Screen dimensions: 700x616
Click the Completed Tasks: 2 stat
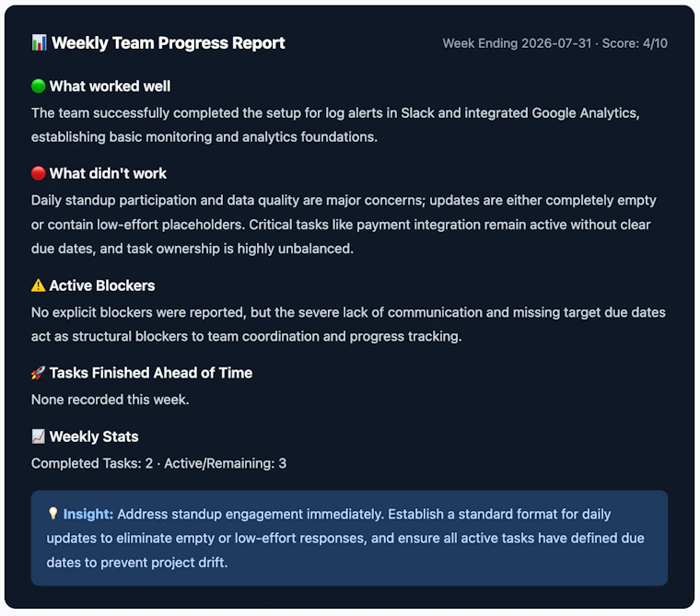click(x=92, y=463)
